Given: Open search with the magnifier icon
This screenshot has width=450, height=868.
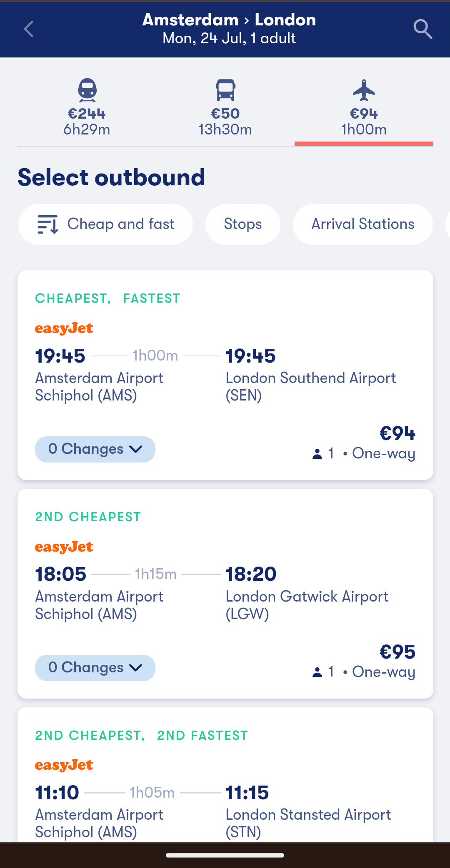Looking at the screenshot, I should coord(422,29).
